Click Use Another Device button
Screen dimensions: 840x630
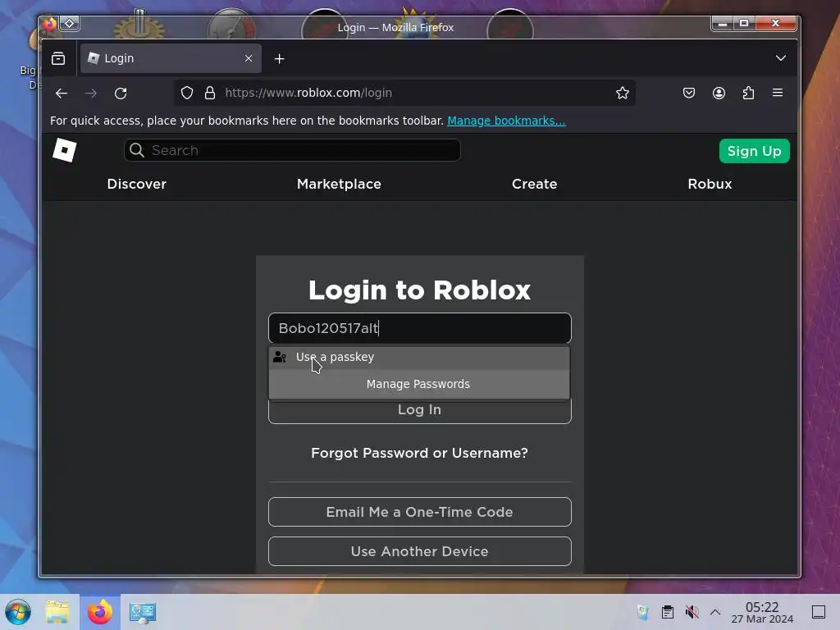click(x=419, y=551)
